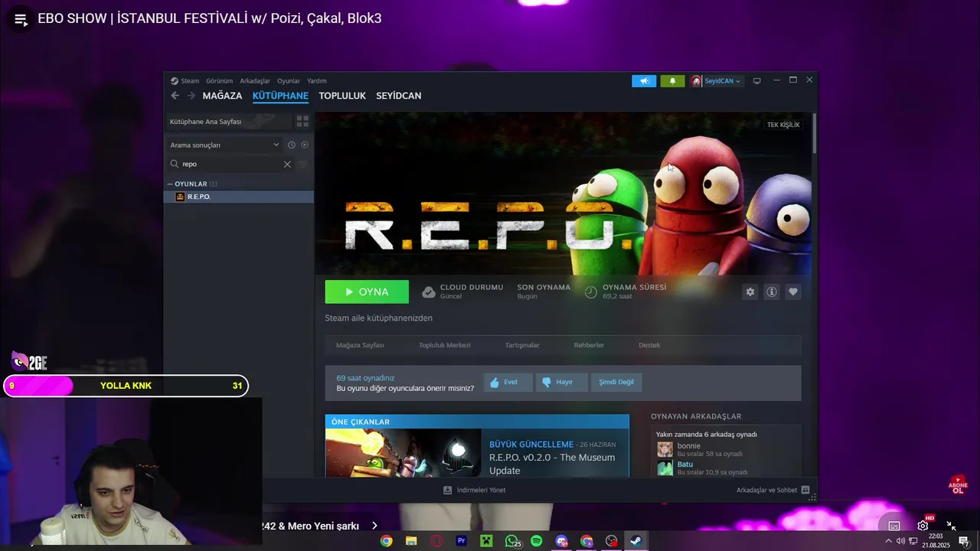Click the TEK KİŞİLİK tag
980x551 pixels.
pos(783,125)
